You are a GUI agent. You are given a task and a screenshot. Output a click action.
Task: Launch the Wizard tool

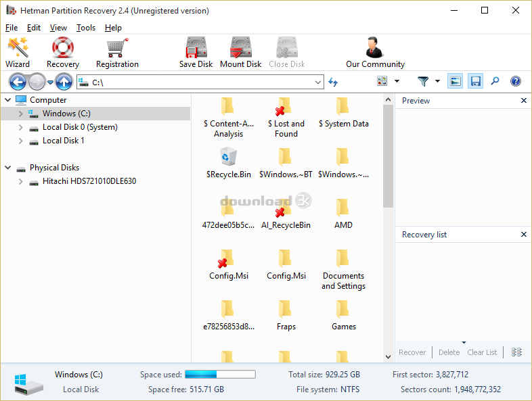tap(18, 53)
